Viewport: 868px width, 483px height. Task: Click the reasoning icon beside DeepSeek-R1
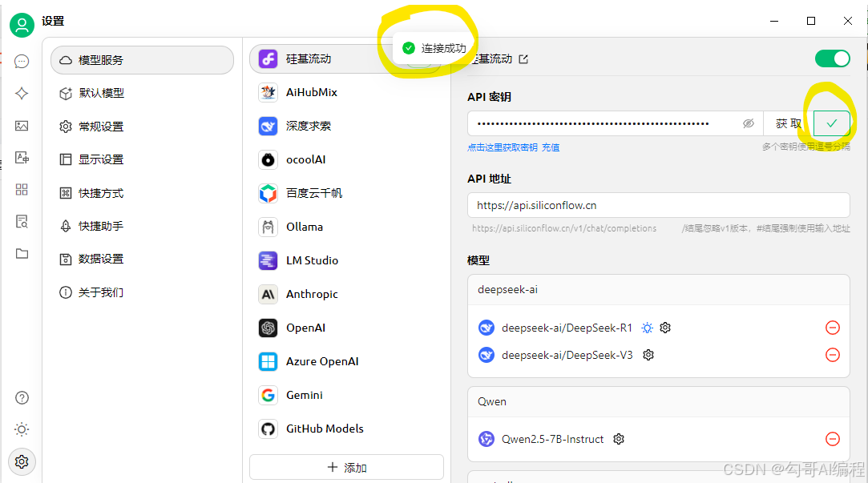(647, 328)
